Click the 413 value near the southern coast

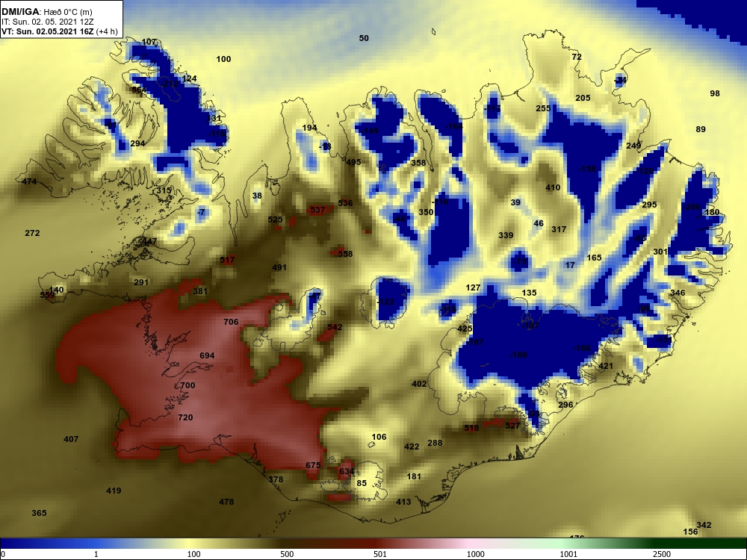[x=403, y=502]
